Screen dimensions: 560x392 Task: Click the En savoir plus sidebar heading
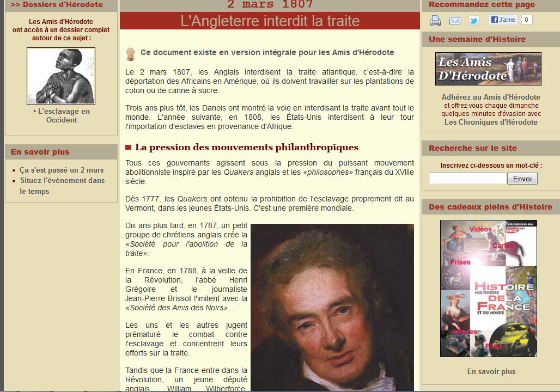tap(40, 152)
